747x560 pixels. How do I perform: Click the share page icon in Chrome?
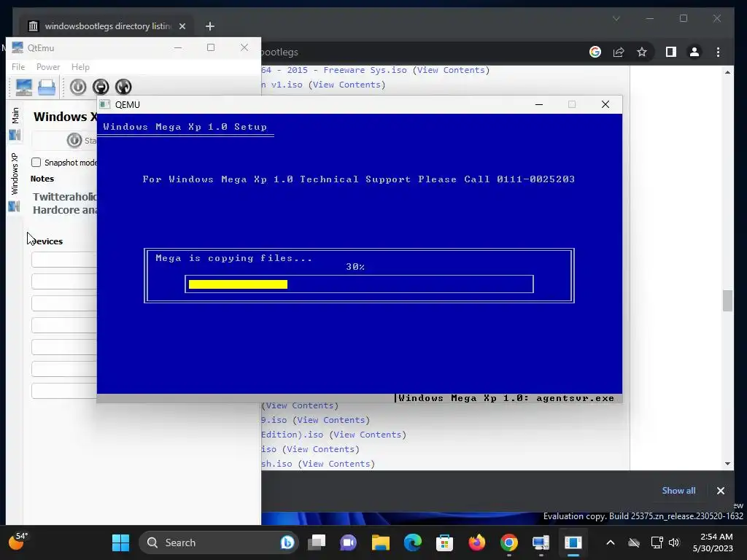click(x=619, y=52)
